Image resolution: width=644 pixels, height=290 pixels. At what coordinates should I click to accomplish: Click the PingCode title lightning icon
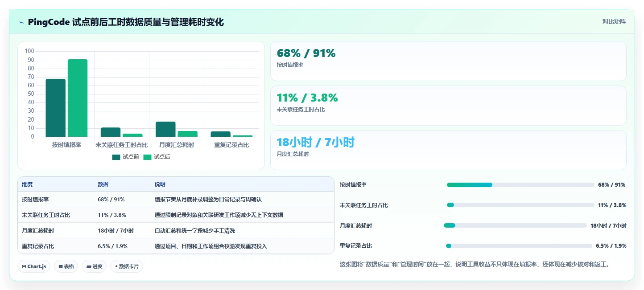(21, 22)
